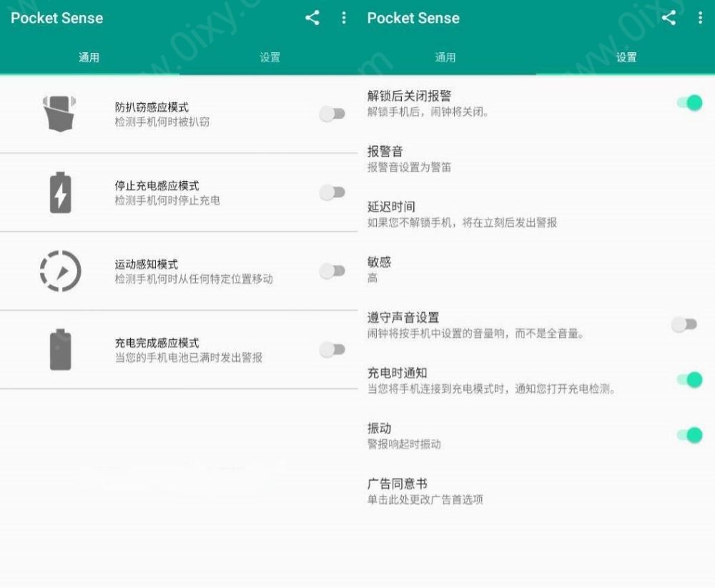This screenshot has width=715, height=588.
Task: Tap the pocket icon for 防扒窃感应模式
Action: pos(60,114)
